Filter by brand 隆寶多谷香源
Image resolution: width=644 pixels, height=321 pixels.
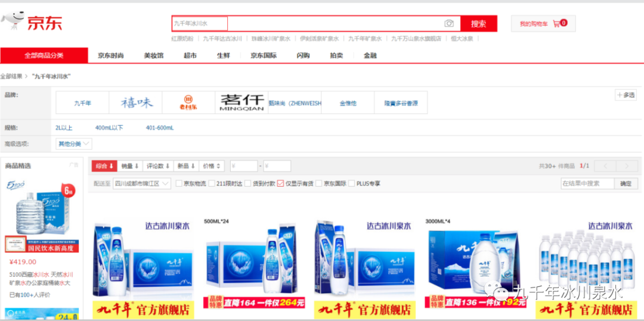[x=401, y=103]
